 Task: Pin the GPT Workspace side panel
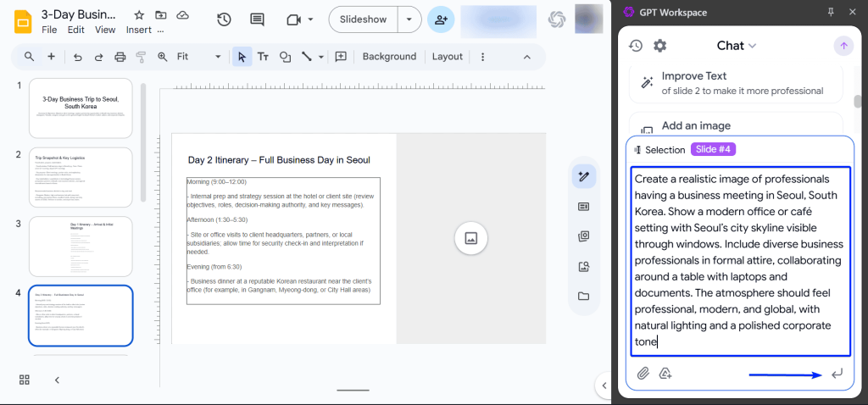coord(830,12)
